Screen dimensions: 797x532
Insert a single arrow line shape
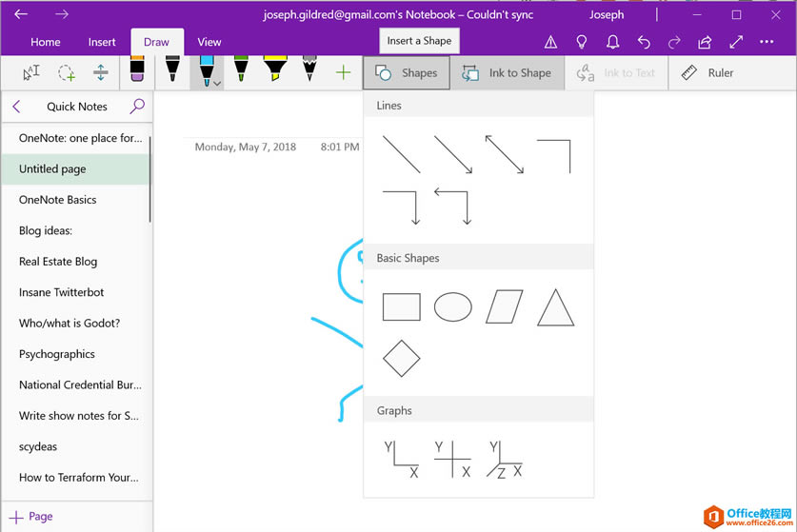pyautogui.click(x=453, y=154)
